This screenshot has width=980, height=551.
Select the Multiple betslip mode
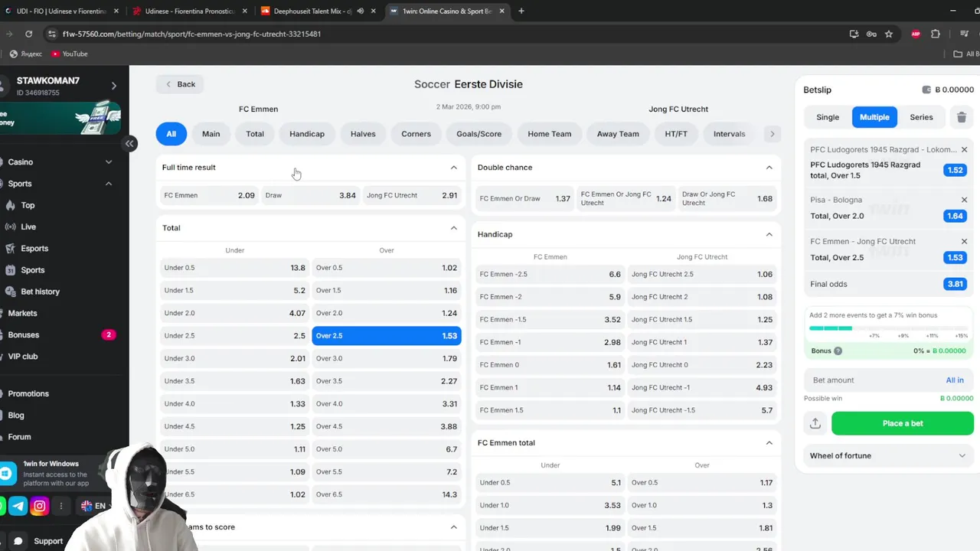[x=874, y=117]
